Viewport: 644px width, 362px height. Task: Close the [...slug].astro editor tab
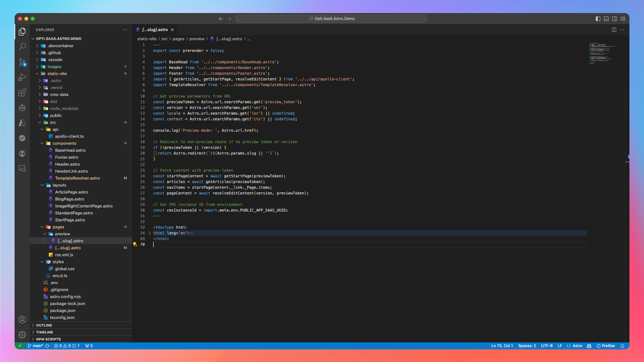172,30
